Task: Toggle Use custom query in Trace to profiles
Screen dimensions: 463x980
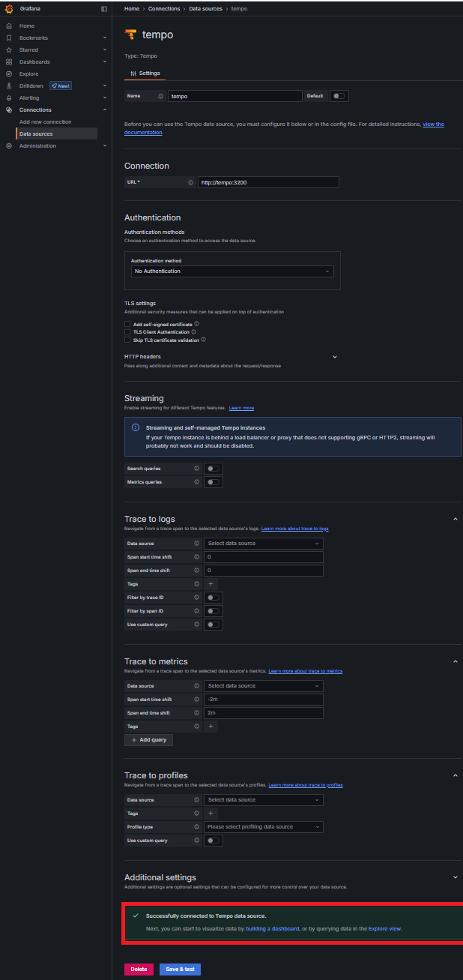Action: coord(214,841)
